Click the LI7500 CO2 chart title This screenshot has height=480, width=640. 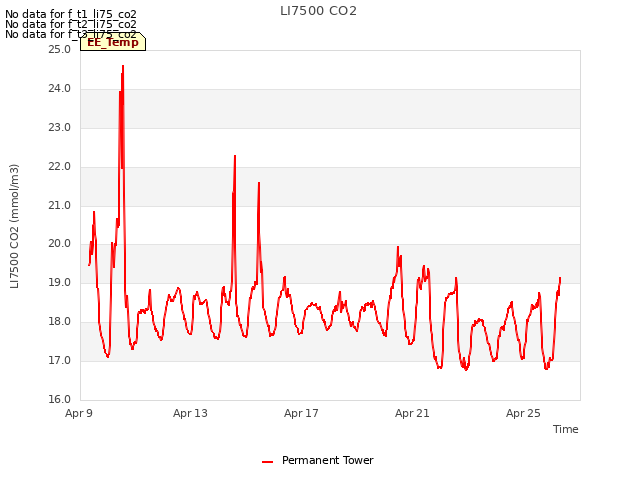[x=318, y=11]
